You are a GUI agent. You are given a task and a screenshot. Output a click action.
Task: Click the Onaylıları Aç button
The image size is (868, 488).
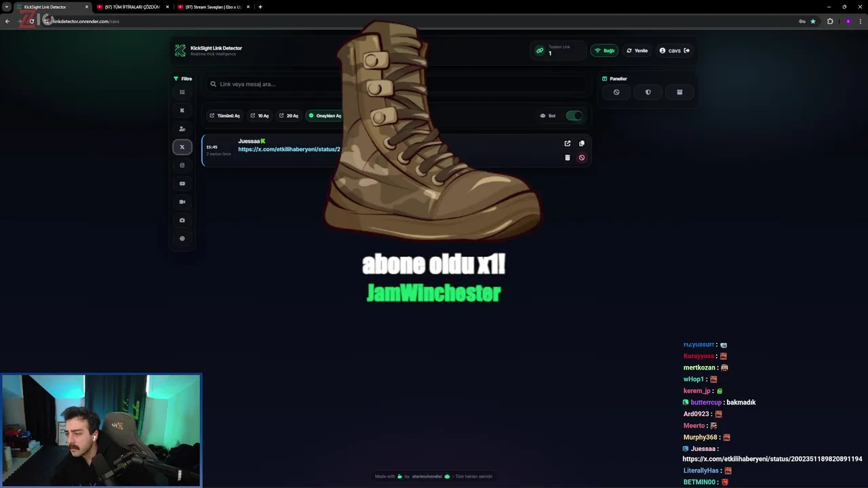[325, 116]
